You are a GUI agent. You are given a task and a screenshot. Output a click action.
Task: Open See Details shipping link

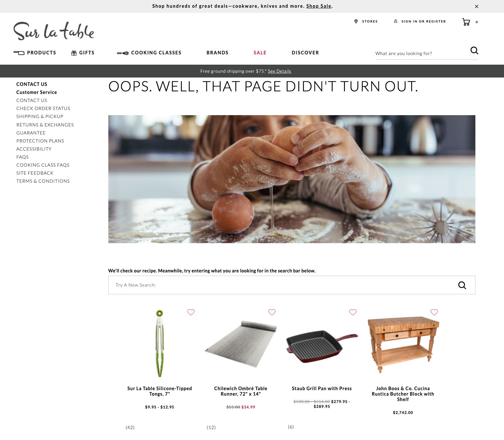click(279, 71)
